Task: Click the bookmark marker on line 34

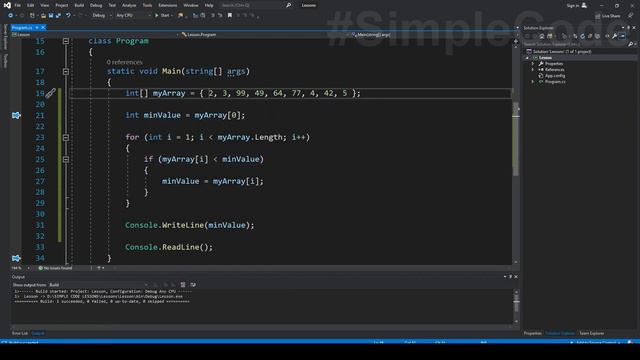Action: (x=16, y=258)
